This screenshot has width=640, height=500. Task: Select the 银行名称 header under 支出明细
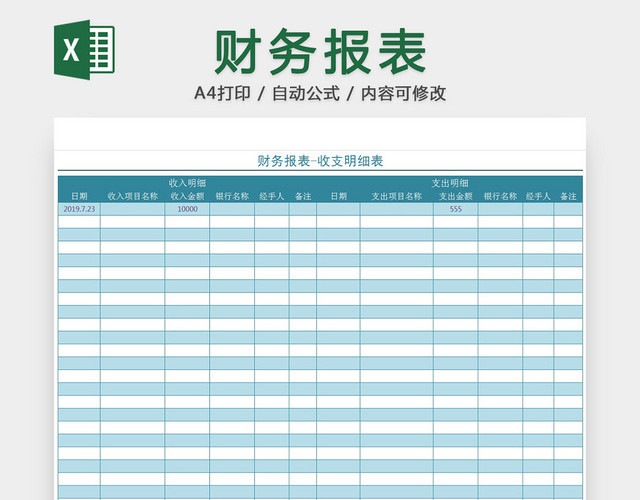click(500, 196)
